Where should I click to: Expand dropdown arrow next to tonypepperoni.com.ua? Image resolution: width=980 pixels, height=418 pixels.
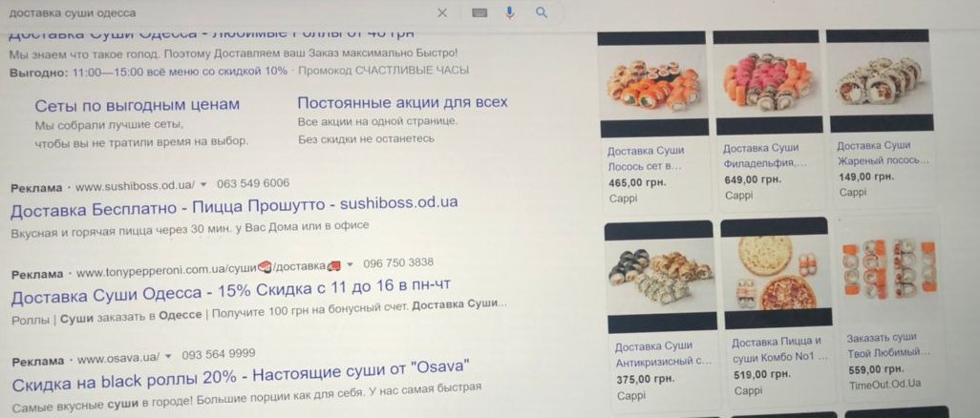(350, 264)
